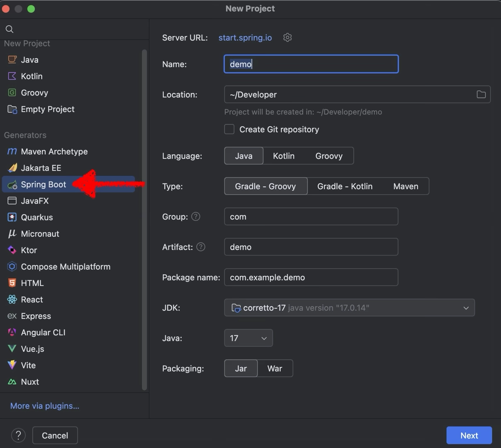Select Jar packaging
This screenshot has height=448, width=501.
(241, 368)
